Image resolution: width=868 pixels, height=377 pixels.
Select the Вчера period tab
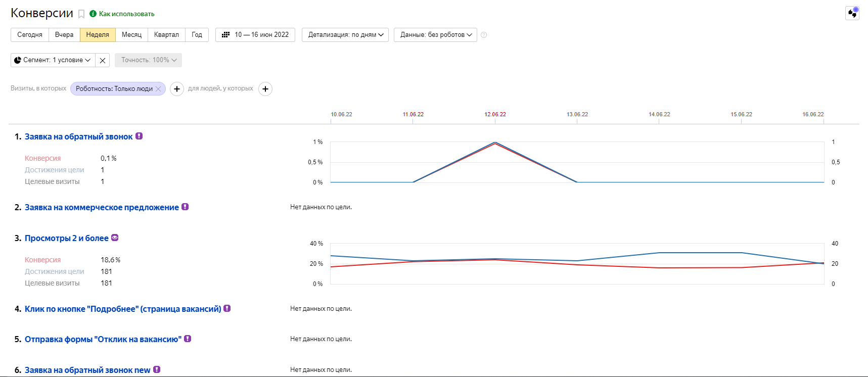tap(64, 35)
